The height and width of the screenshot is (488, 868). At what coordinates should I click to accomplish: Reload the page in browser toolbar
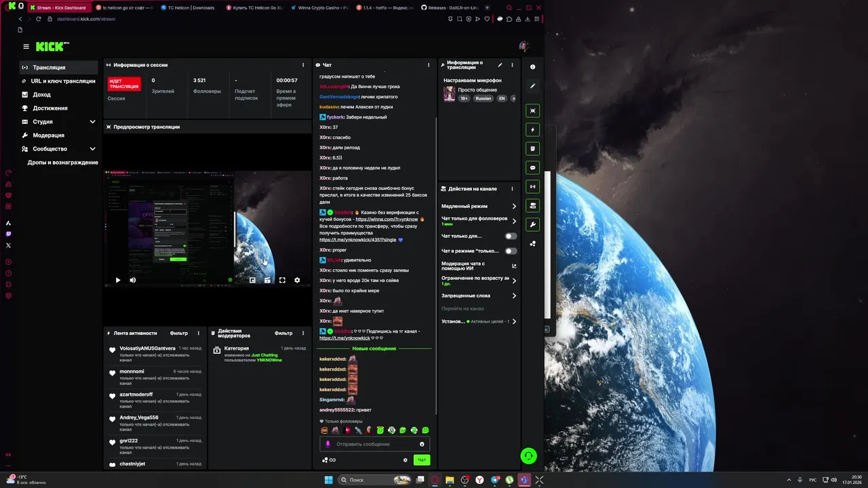point(38,19)
